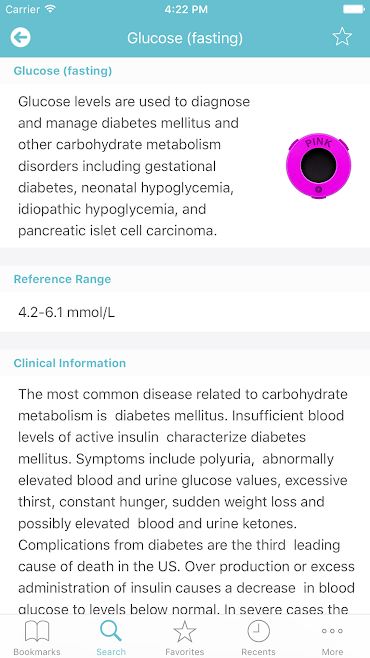Tap the glucose description paragraph
This screenshot has height=658, width=370.
(134, 166)
